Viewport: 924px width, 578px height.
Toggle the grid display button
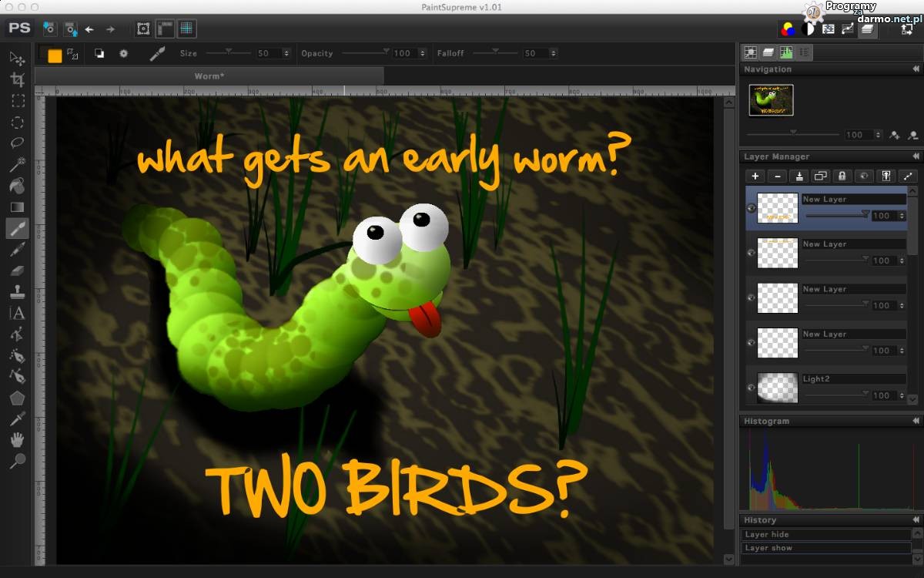[x=186, y=29]
